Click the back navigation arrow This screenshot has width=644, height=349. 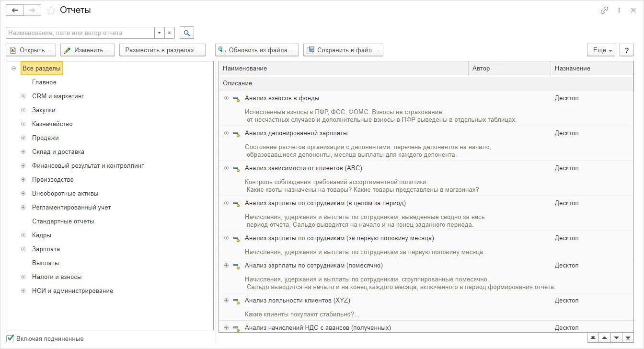(x=15, y=10)
